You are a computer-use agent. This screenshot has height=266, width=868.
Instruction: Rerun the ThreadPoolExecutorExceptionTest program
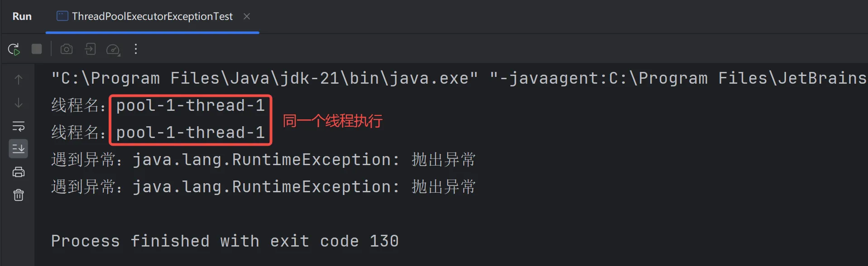point(14,49)
